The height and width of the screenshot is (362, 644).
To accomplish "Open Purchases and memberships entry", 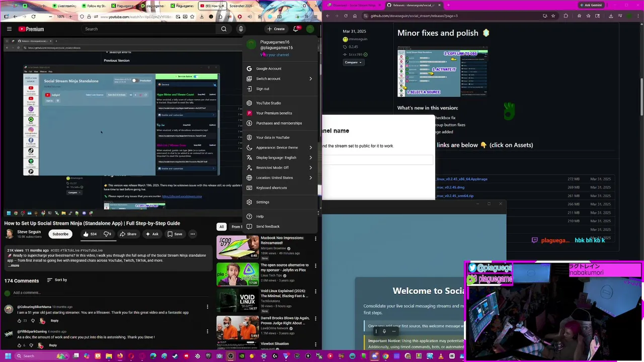I will click(280, 123).
